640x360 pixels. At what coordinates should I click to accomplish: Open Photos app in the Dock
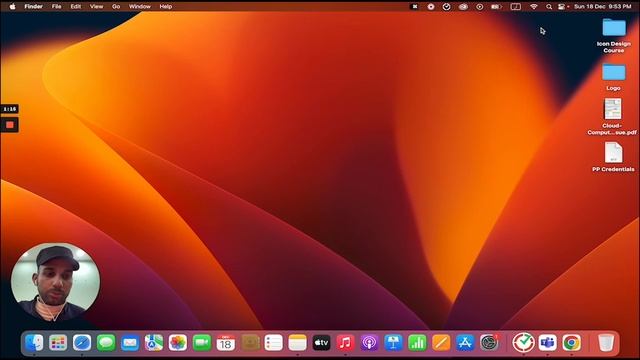[x=178, y=343]
